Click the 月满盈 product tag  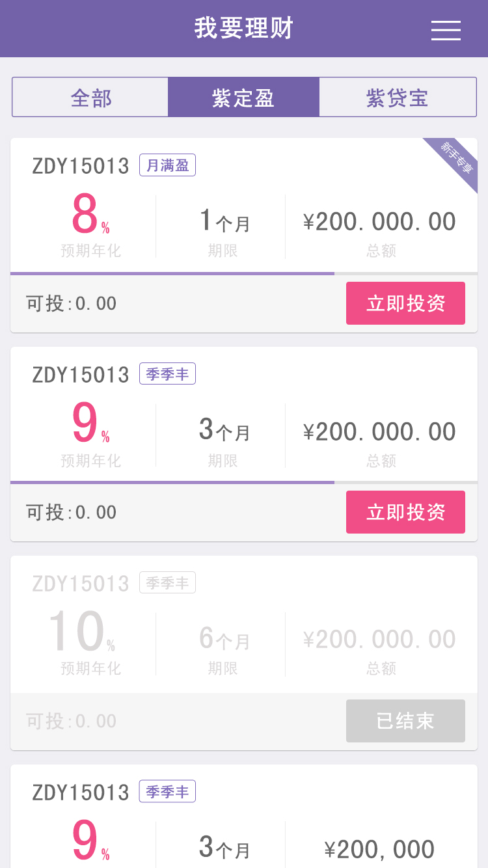[167, 165]
